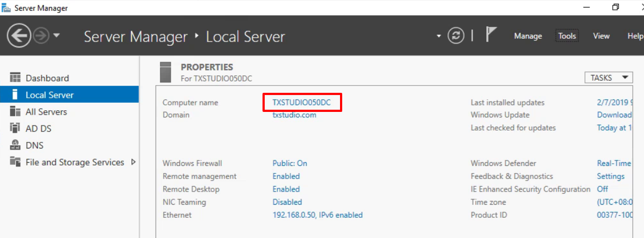This screenshot has width=644, height=238.
Task: Open Ethernet 192.168.0.50 settings link
Action: (318, 215)
